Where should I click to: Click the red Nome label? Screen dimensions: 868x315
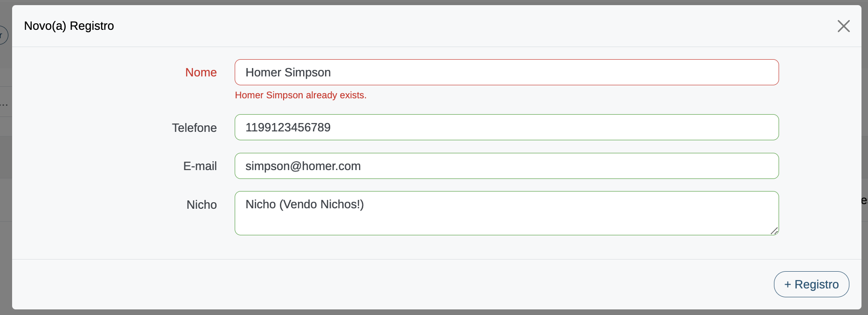(201, 73)
